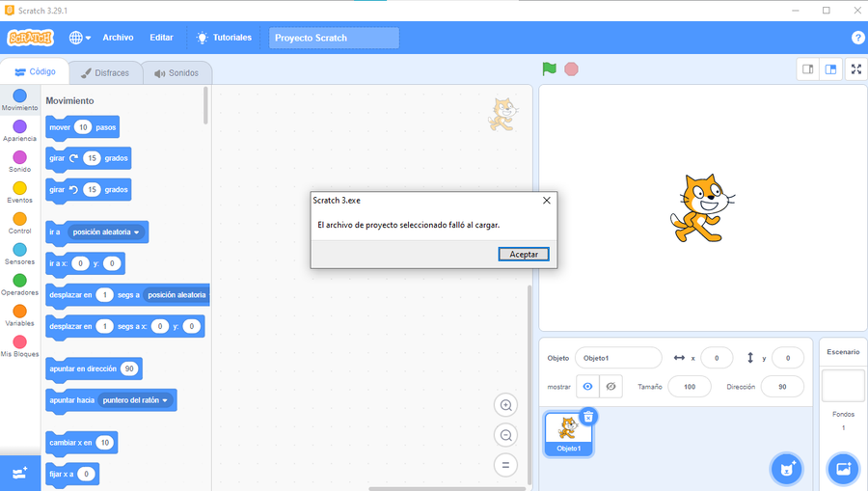Reset workspace zoom with equals button
Screen dimensions: 868x491
coord(505,465)
